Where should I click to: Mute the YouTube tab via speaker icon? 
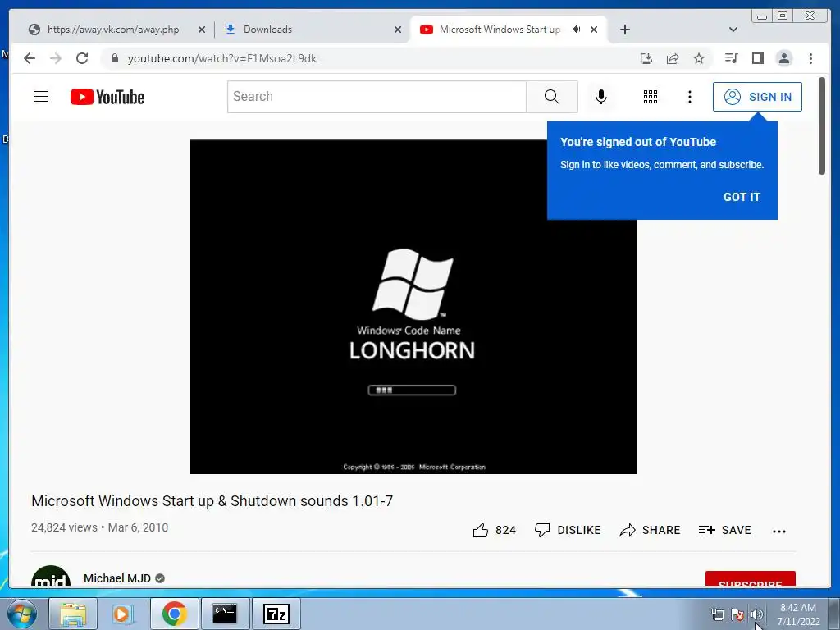(x=577, y=30)
